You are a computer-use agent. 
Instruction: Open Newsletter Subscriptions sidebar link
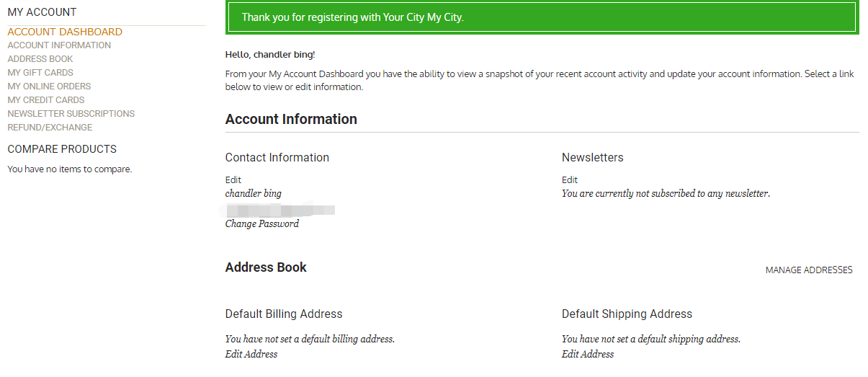click(71, 114)
